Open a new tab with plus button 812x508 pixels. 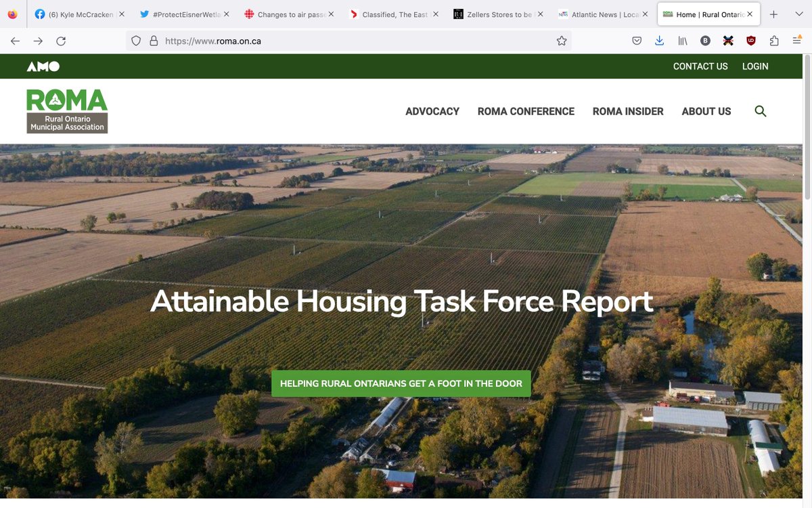pyautogui.click(x=774, y=14)
